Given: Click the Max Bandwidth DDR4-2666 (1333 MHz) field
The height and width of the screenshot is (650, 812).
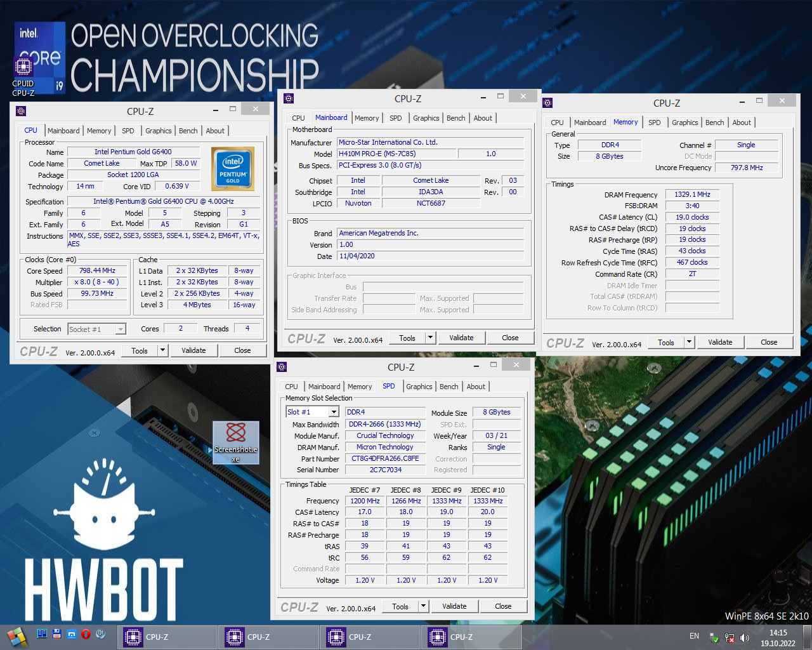Looking at the screenshot, I should (x=385, y=424).
